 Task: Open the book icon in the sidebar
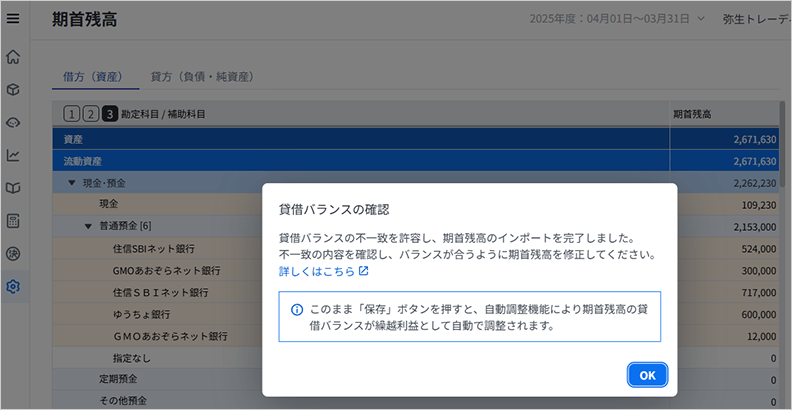(x=13, y=188)
